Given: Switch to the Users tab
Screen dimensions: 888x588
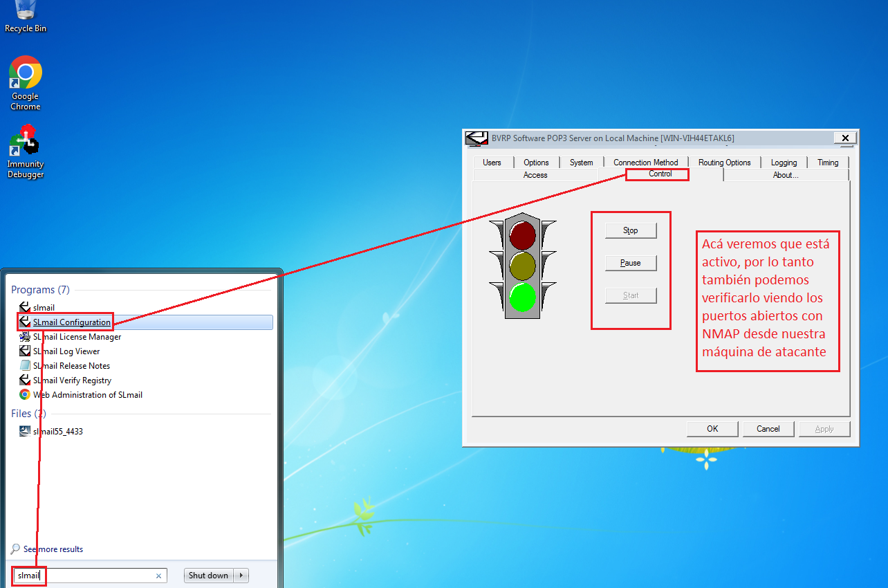Looking at the screenshot, I should coord(492,163).
